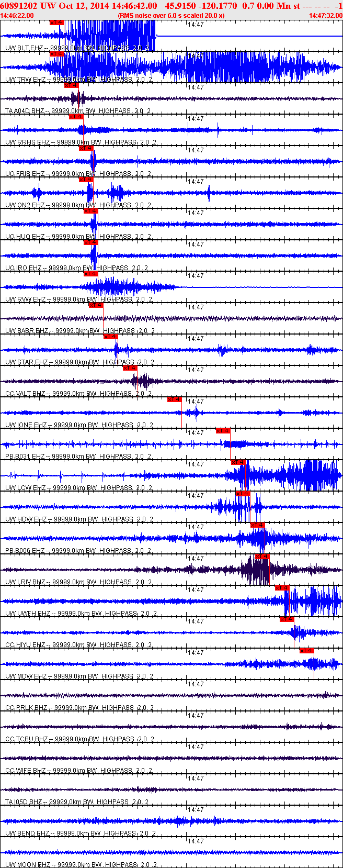Select the pick marker on the LRIV trace
343x868 pixels.
click(262, 557)
